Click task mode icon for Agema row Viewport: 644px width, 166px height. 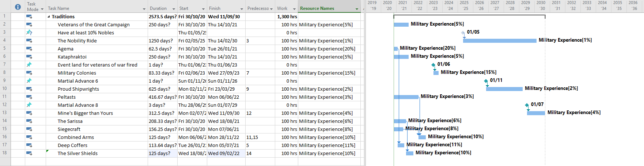[29, 49]
